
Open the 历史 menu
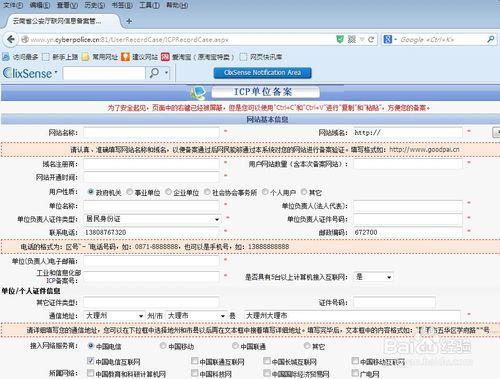[94, 5]
